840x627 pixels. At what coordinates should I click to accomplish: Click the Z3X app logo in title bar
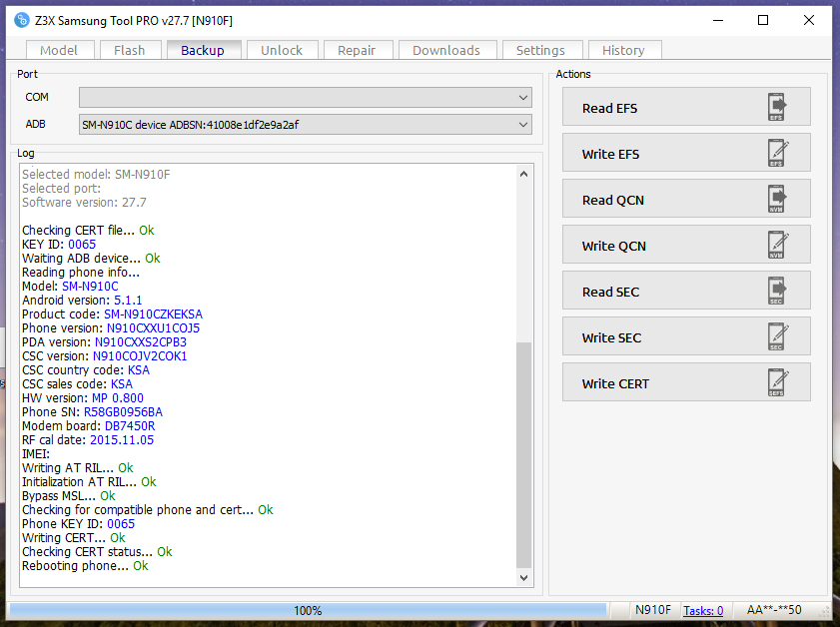pyautogui.click(x=21, y=20)
